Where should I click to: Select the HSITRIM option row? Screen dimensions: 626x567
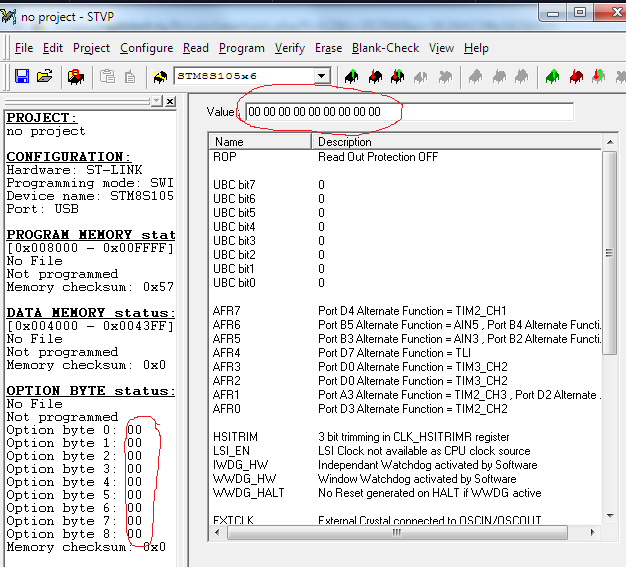234,437
